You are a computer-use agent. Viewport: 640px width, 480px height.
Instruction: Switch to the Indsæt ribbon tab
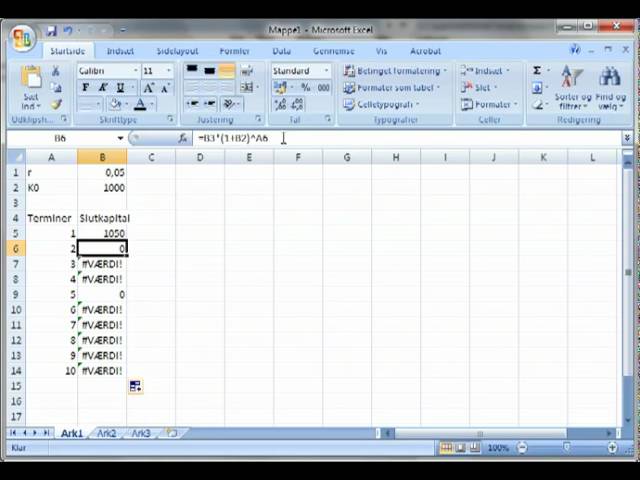pyautogui.click(x=120, y=51)
